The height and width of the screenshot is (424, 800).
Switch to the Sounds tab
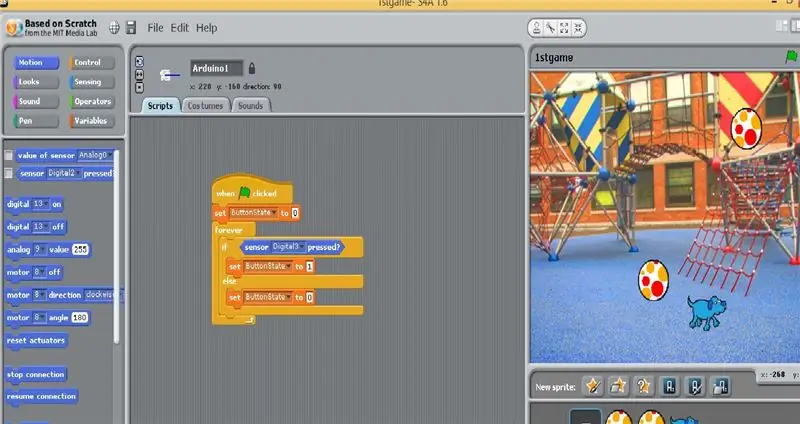click(x=251, y=106)
